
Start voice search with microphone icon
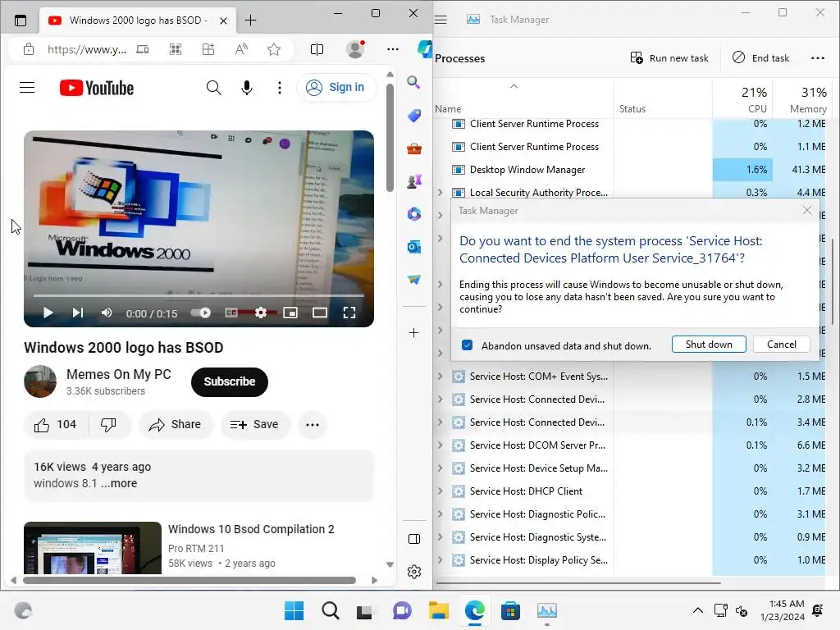[246, 87]
